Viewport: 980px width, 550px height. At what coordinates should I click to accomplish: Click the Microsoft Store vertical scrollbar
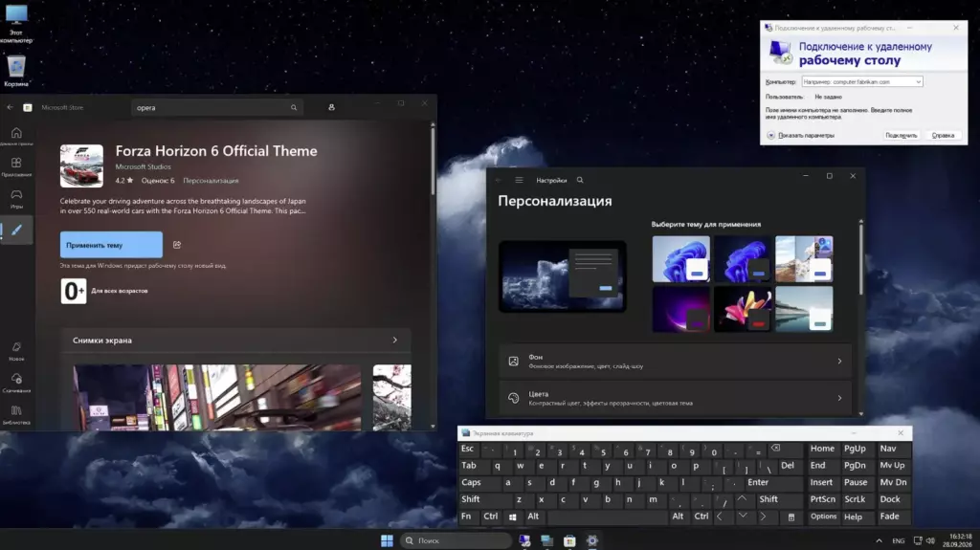433,160
